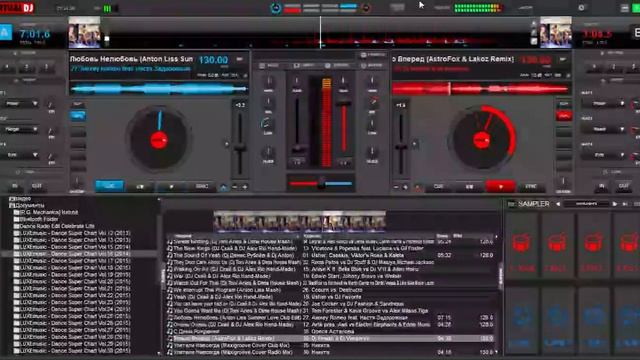The height and width of the screenshot is (360, 640).
Task: Open the sampler bank name dropdown
Action: click(586, 204)
